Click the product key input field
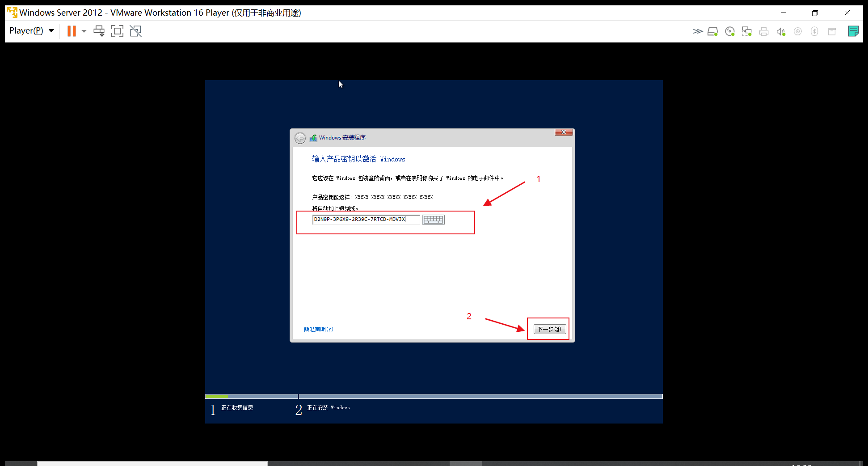Image resolution: width=868 pixels, height=466 pixels. (366, 219)
